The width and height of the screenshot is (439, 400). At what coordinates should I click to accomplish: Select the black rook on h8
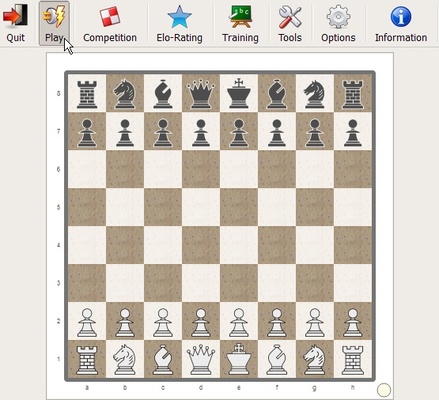[353, 93]
